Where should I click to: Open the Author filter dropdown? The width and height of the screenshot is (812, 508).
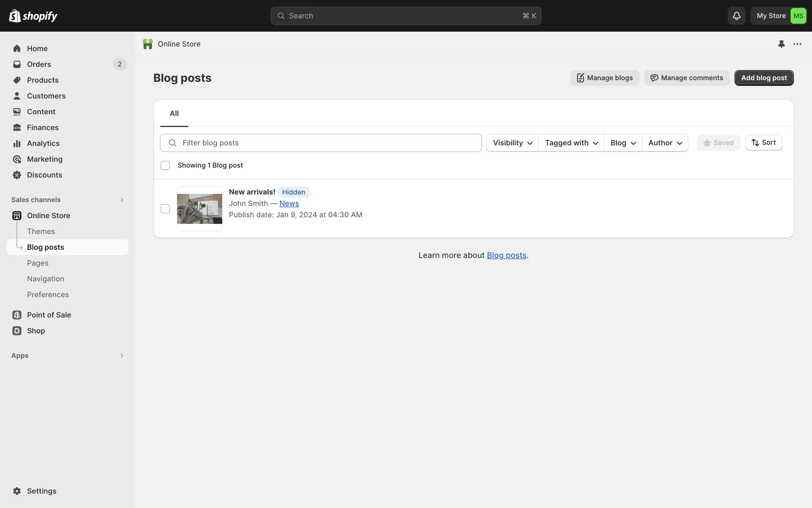tap(665, 143)
